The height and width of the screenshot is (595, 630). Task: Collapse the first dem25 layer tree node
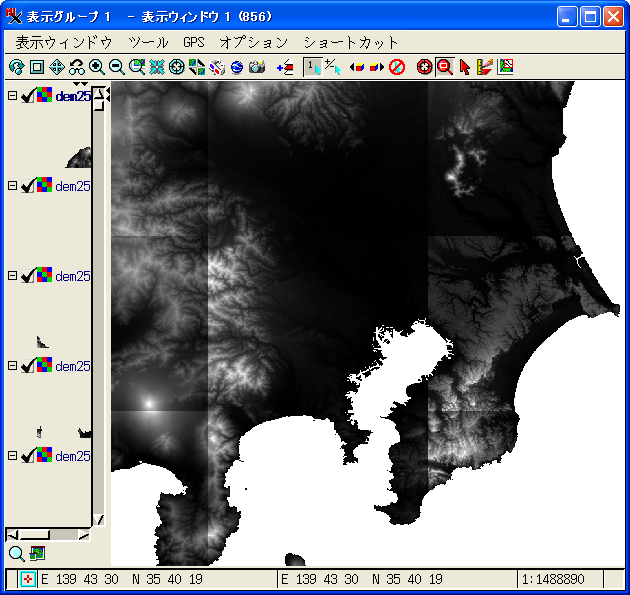[x=12, y=96]
